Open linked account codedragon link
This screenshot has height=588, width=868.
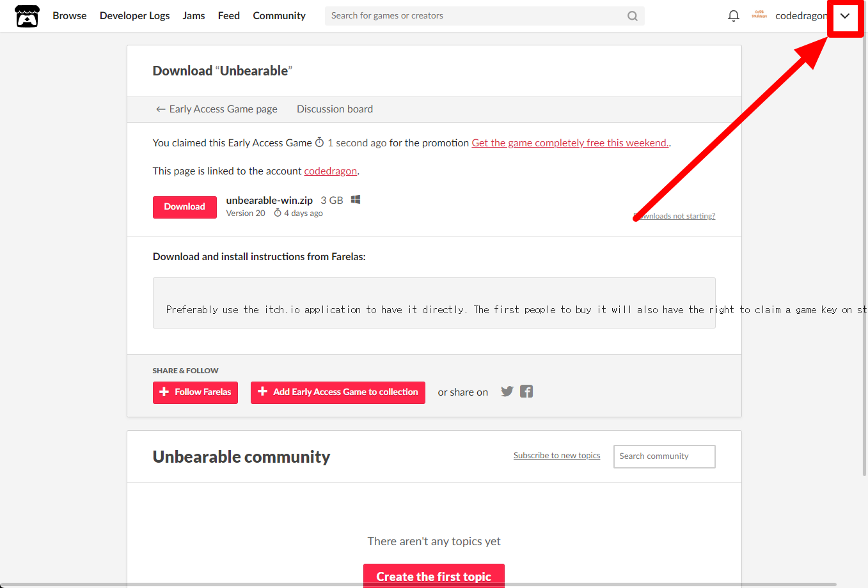click(331, 171)
